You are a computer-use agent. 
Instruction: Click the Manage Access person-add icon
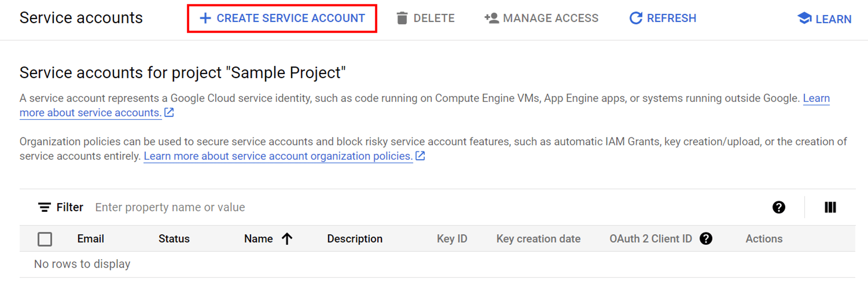(x=491, y=18)
